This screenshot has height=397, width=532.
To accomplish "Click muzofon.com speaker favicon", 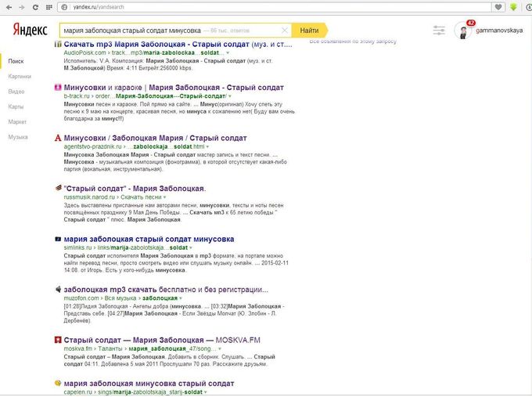I will [x=58, y=289].
